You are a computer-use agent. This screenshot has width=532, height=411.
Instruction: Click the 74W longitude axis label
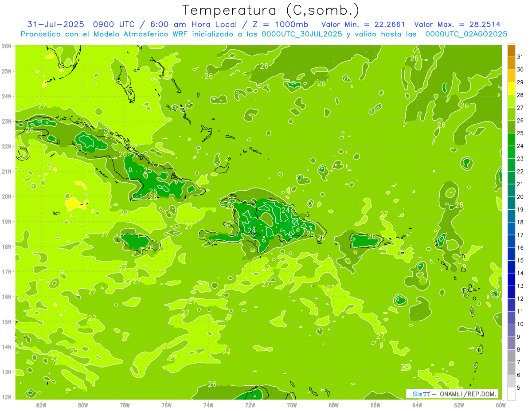tap(208, 404)
